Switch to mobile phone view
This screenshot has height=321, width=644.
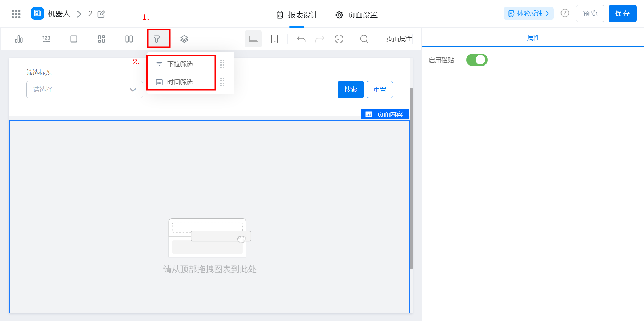click(x=275, y=39)
